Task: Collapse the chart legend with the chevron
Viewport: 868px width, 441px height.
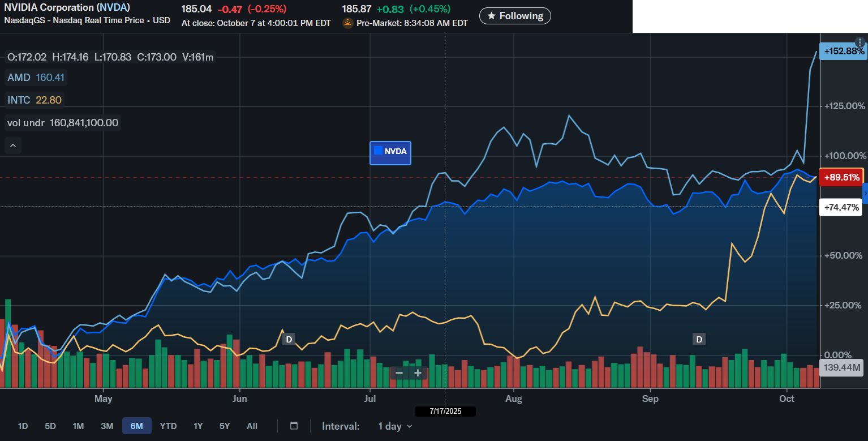Action: (x=13, y=145)
